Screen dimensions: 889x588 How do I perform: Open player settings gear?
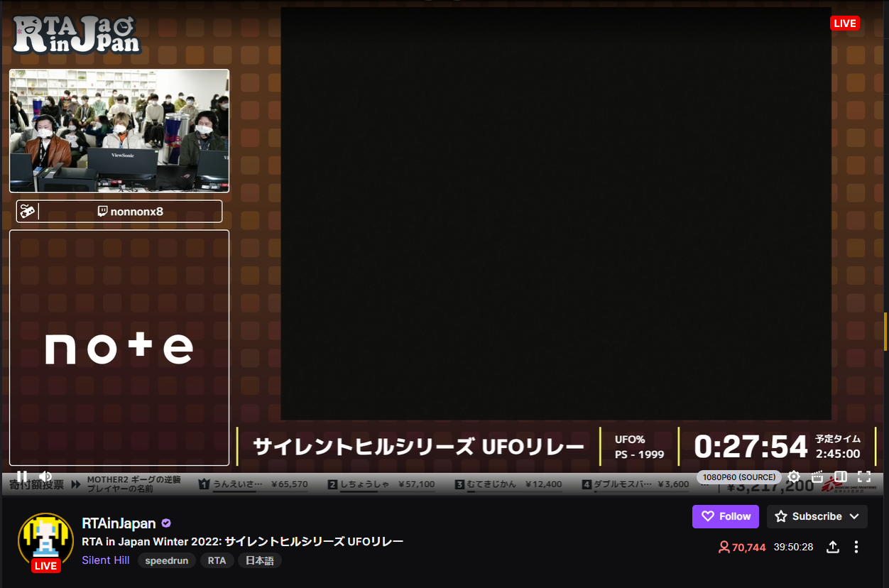(x=794, y=477)
